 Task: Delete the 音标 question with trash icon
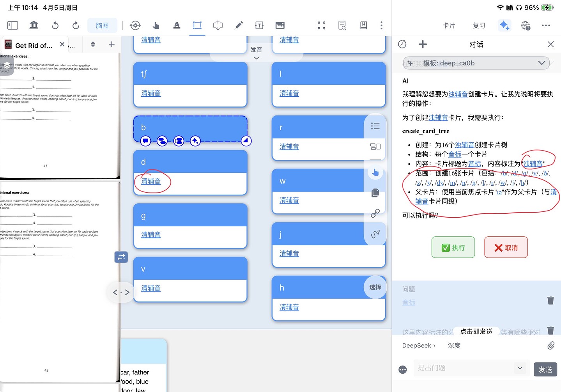tap(550, 300)
